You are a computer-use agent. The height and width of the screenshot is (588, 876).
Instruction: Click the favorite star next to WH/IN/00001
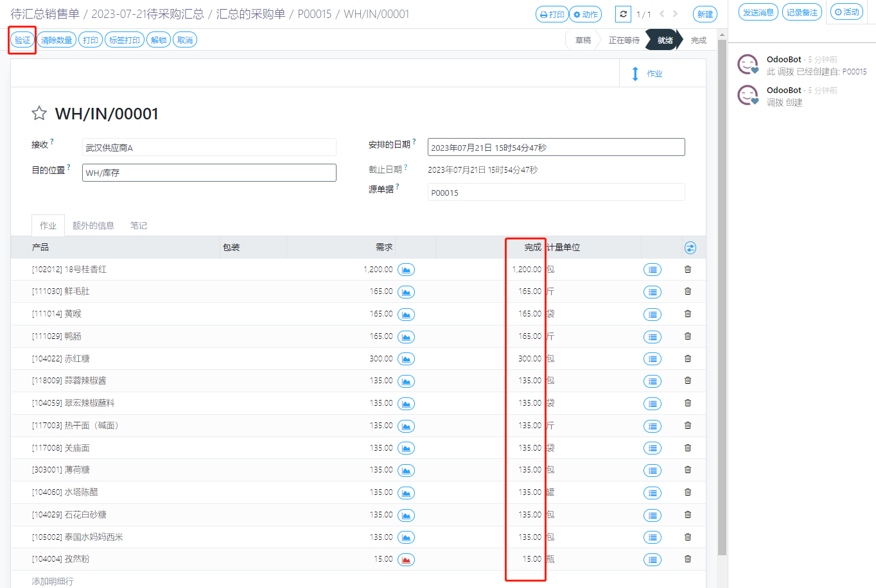(39, 114)
